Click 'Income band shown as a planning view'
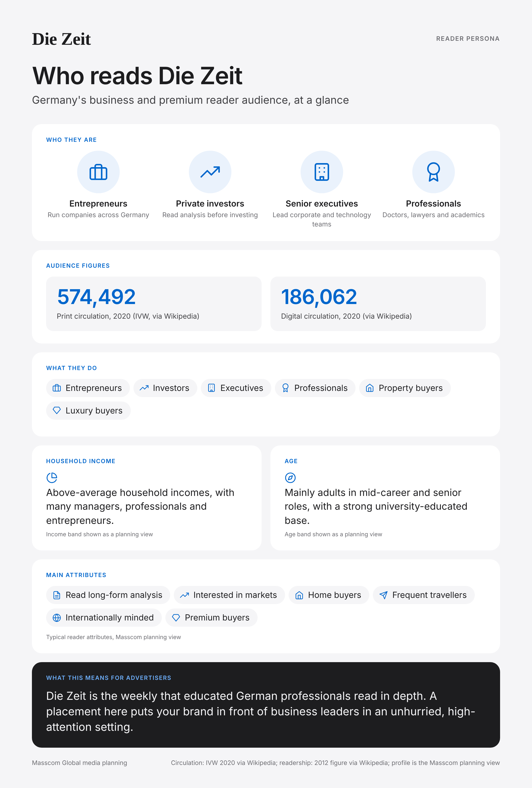The image size is (532, 788). point(99,534)
